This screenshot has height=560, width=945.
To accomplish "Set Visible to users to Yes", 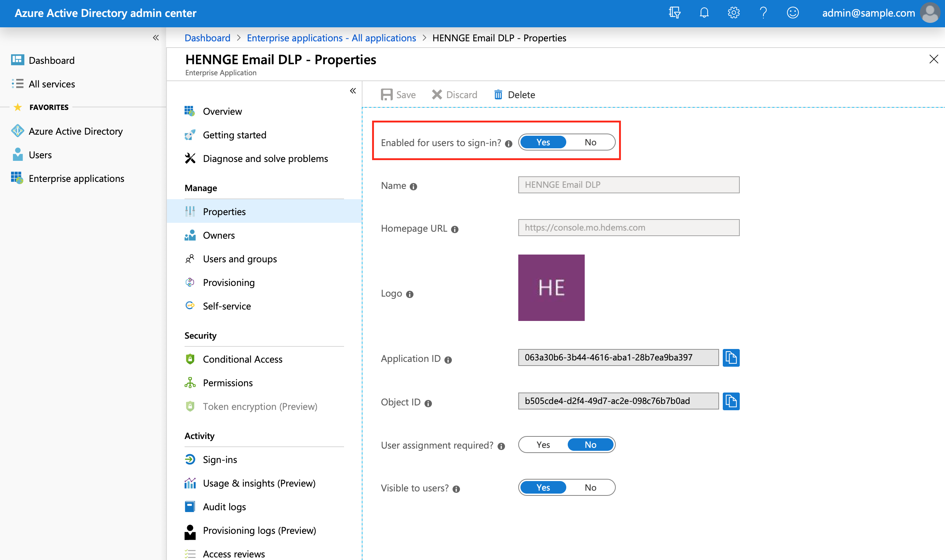I will (543, 487).
